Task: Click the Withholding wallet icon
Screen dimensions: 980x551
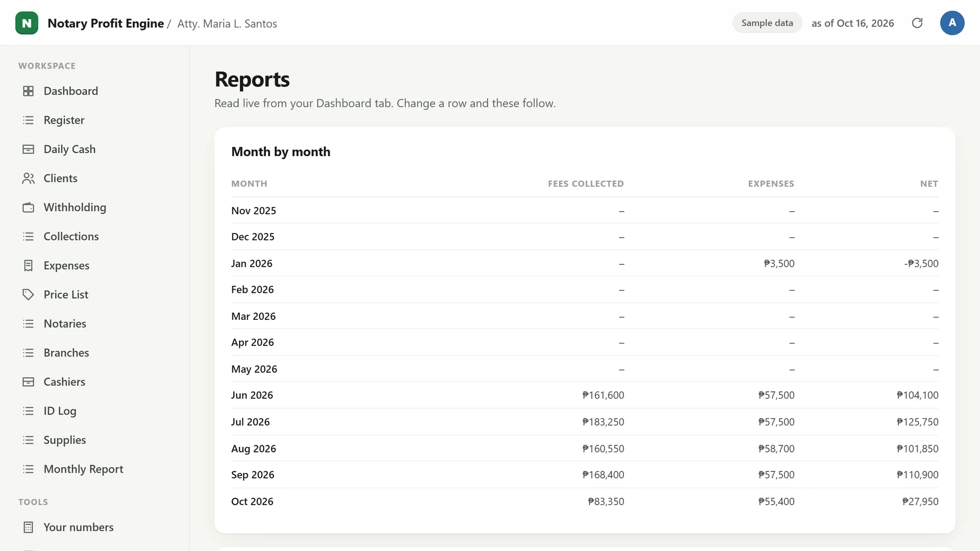Action: tap(29, 207)
